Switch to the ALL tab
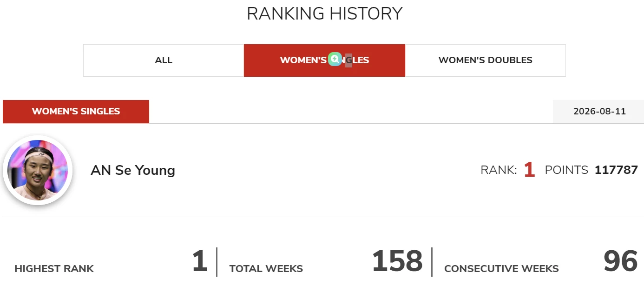The height and width of the screenshot is (306, 644). tap(164, 60)
